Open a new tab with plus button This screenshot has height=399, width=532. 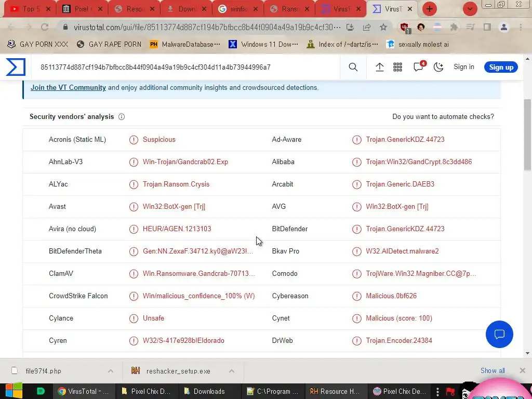click(430, 9)
